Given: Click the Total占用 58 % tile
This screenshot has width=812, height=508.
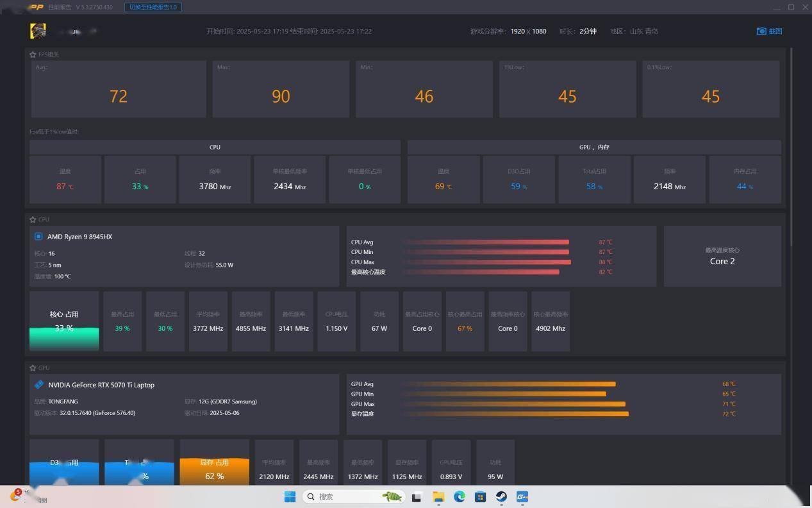Looking at the screenshot, I should click(x=594, y=180).
